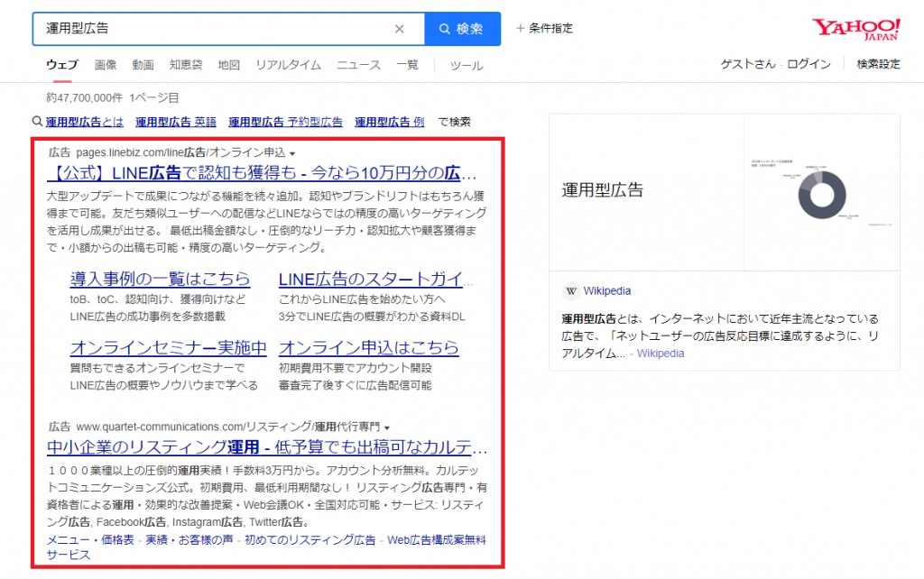Switch to the リアルタイム tab
Screen dimensions: 924x579
click(288, 65)
